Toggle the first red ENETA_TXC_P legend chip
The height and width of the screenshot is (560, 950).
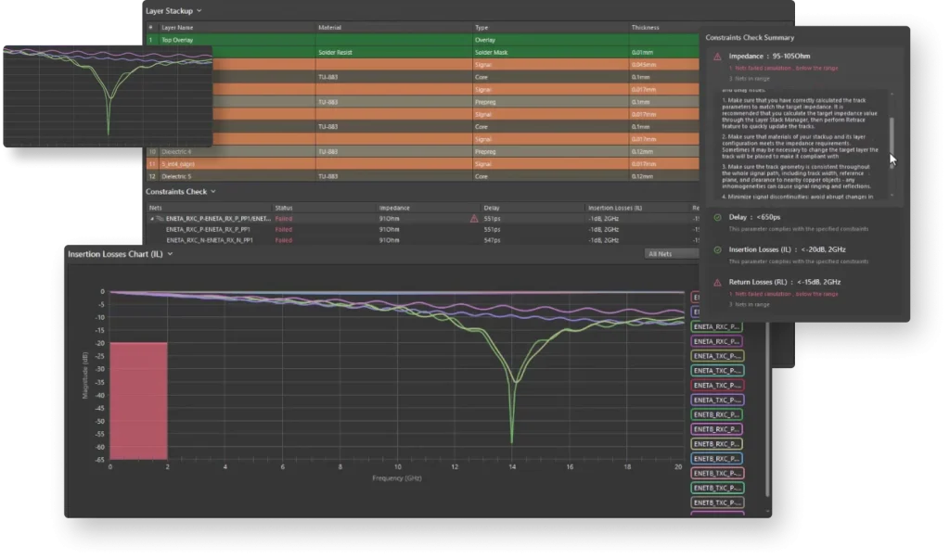point(717,385)
